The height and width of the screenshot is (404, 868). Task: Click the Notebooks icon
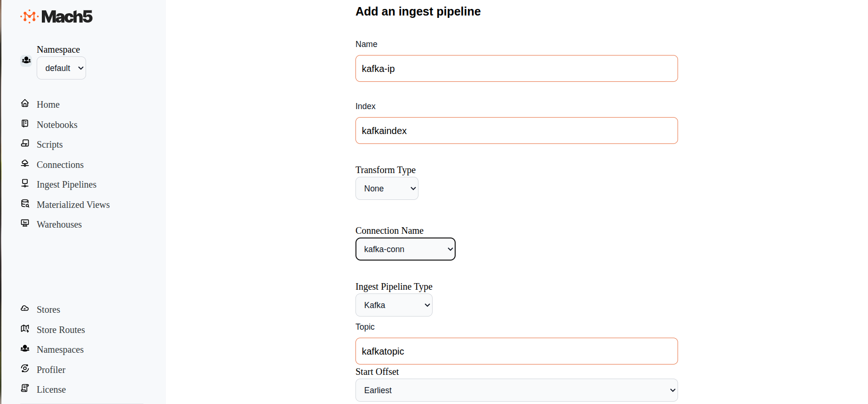[x=25, y=123]
